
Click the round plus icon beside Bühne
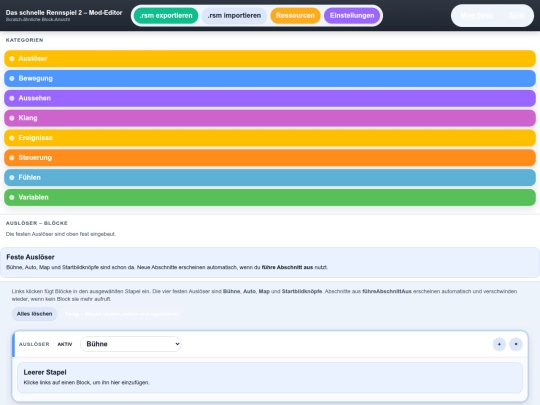(499, 344)
